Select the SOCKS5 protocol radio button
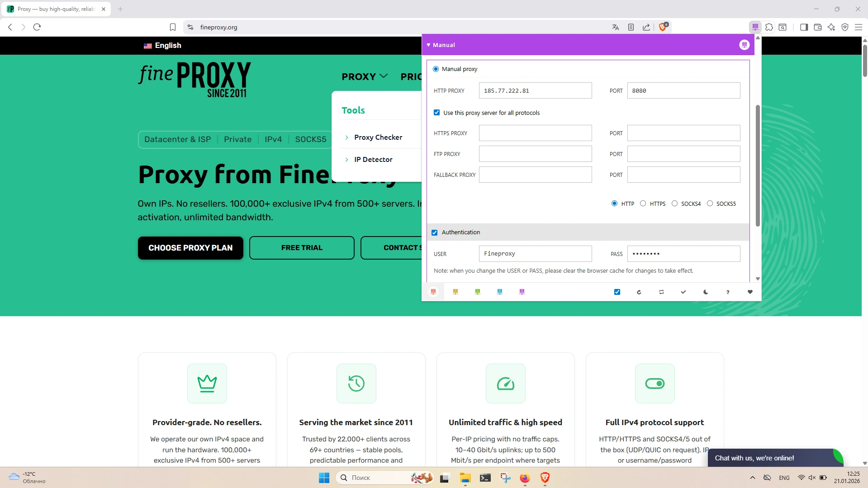This screenshot has width=868, height=488. click(x=710, y=204)
